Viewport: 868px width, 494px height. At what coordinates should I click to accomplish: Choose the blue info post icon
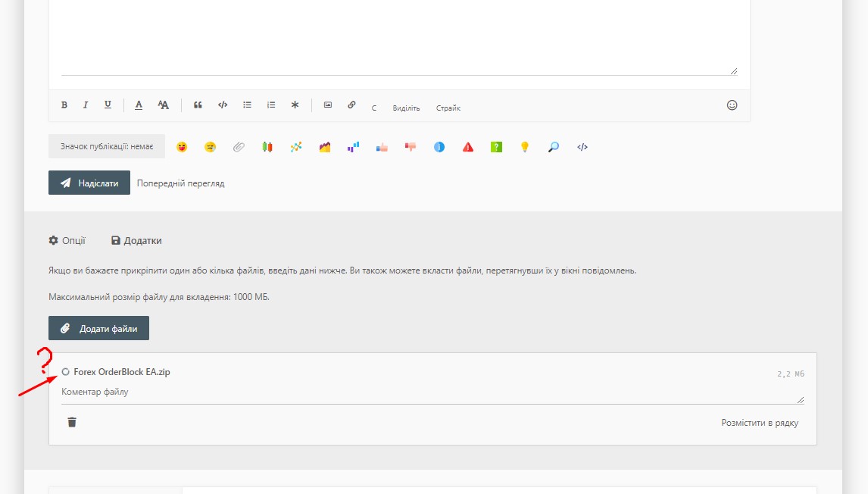coord(439,147)
